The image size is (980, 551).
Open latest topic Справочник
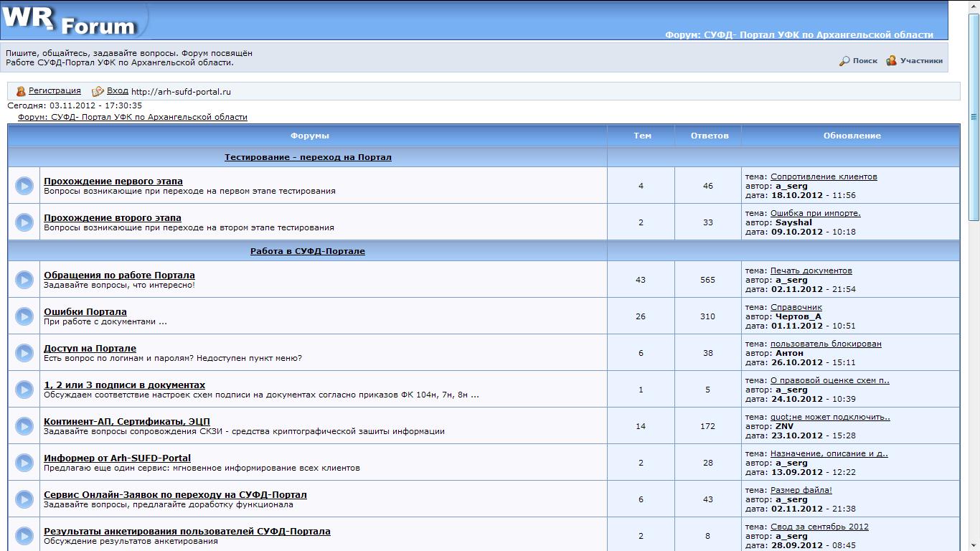[x=796, y=307]
